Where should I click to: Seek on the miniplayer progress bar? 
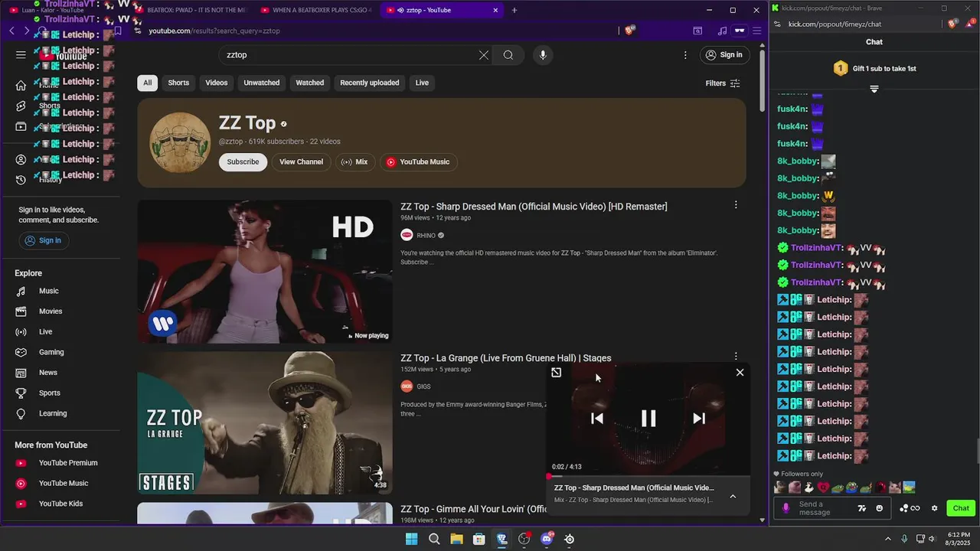click(648, 476)
